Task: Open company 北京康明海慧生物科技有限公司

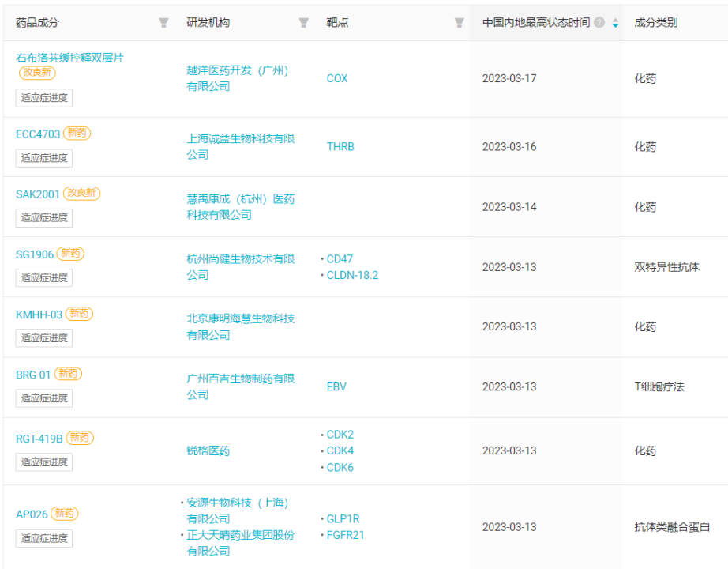Action: point(241,327)
